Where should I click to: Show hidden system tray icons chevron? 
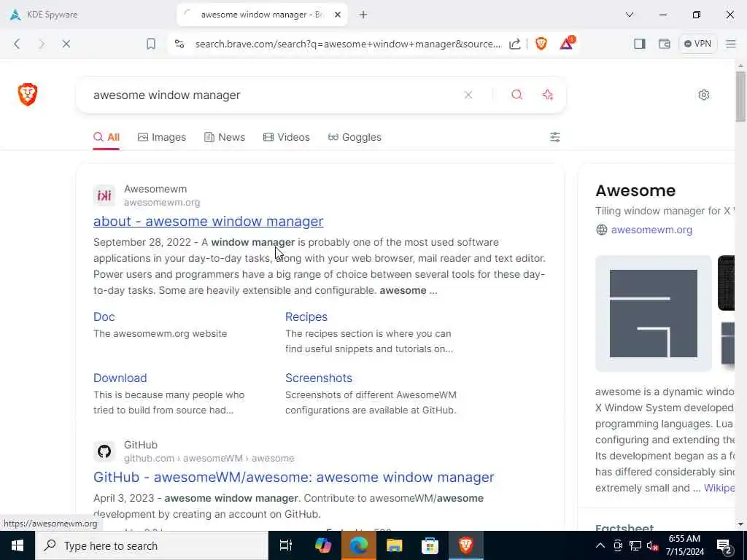600,545
